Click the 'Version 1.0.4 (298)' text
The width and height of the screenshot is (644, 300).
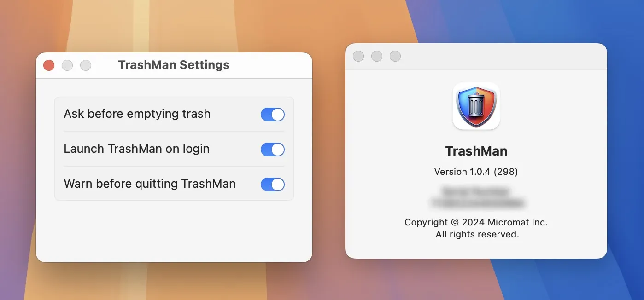[x=476, y=172]
